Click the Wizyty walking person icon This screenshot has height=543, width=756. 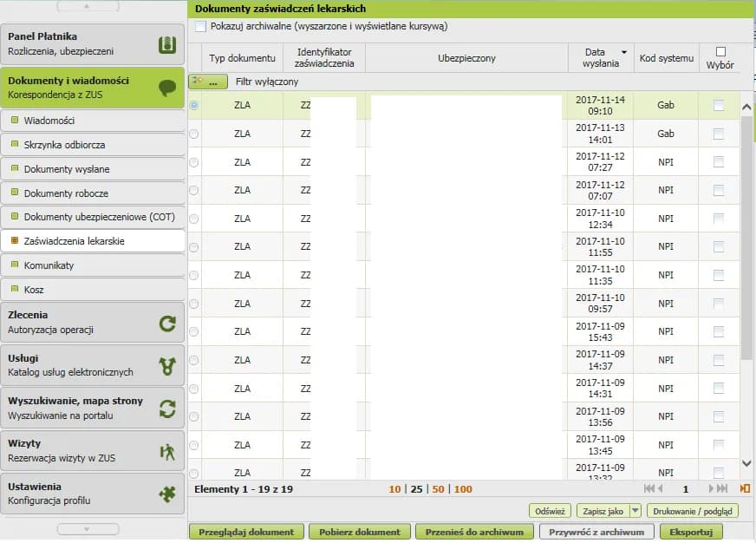tap(167, 452)
